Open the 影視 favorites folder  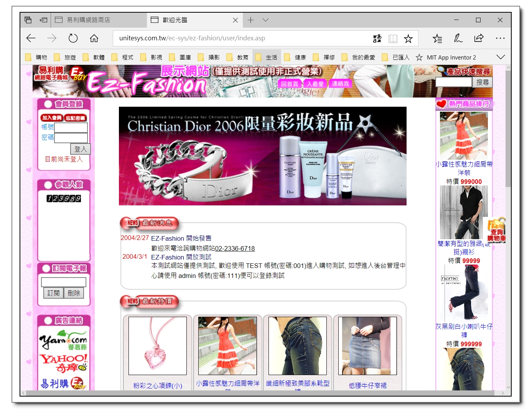(151, 58)
